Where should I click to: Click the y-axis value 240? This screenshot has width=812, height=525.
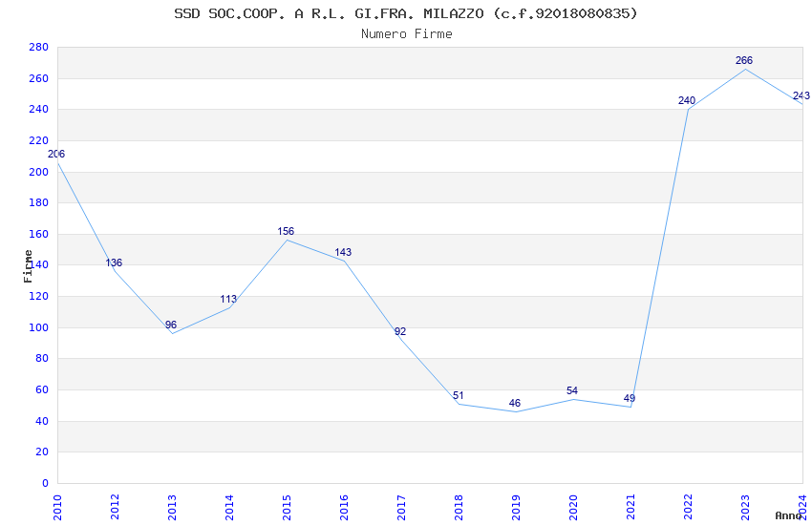coord(39,110)
